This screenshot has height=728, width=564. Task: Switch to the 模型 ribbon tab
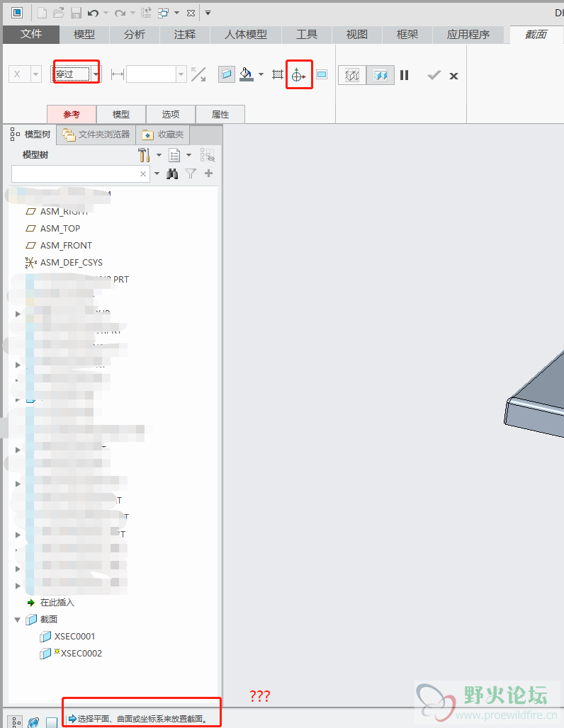(x=84, y=35)
